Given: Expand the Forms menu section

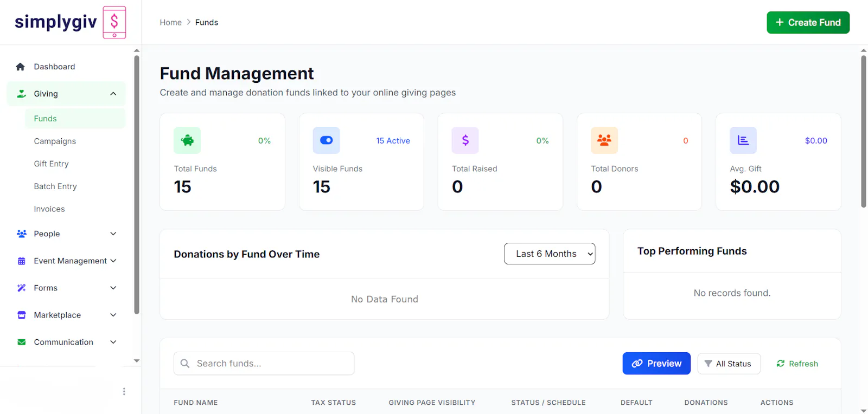Looking at the screenshot, I should [113, 288].
